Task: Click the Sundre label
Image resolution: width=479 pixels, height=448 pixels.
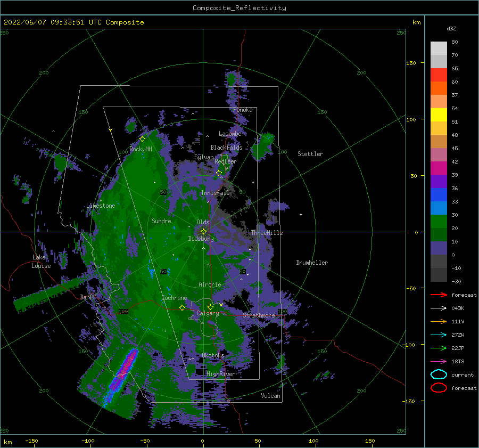Action: (161, 221)
